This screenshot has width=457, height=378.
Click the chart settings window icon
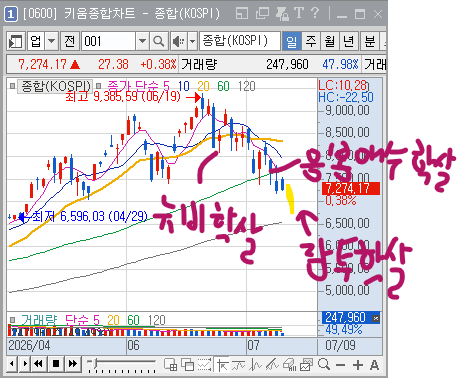[x=306, y=365]
